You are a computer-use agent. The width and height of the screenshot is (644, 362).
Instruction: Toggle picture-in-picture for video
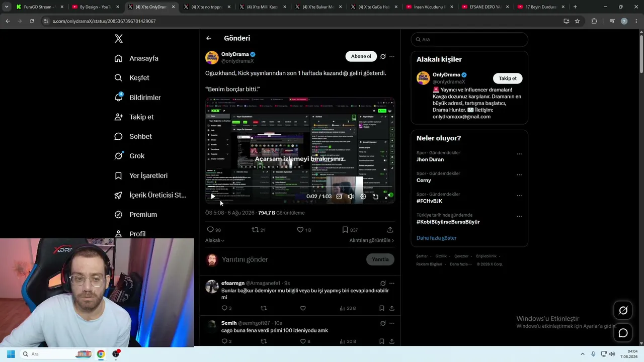tap(375, 197)
